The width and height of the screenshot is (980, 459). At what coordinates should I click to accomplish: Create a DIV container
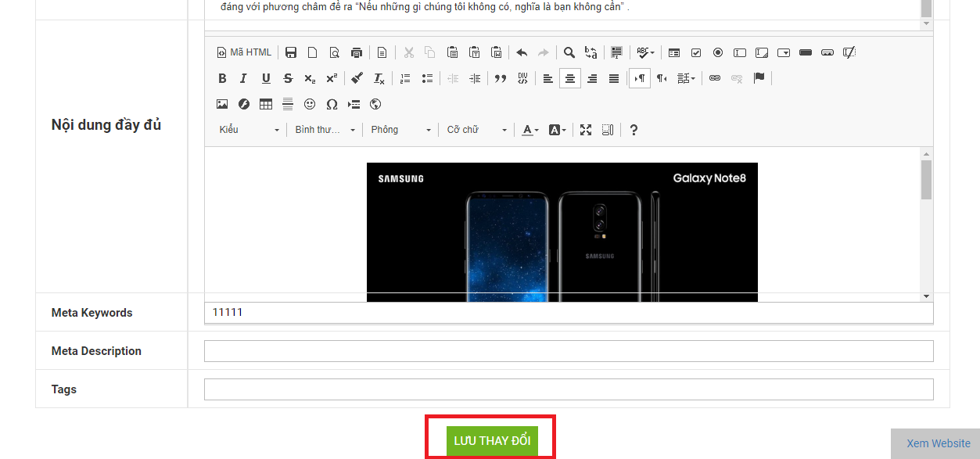pos(522,78)
